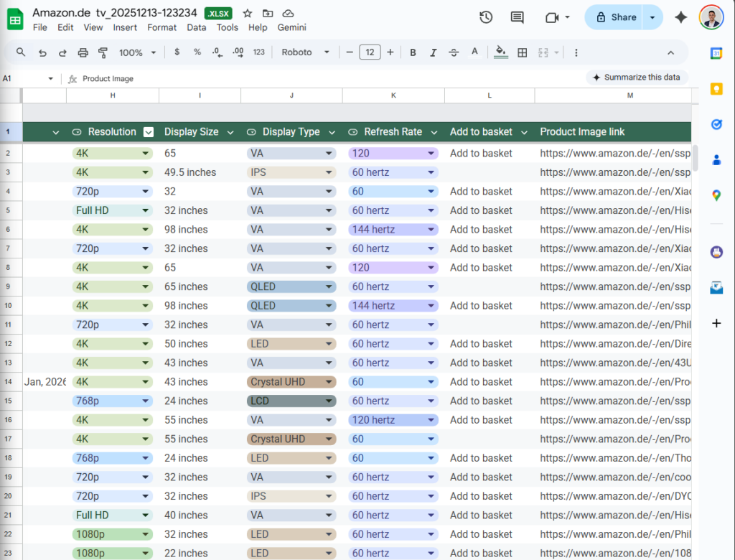Open the Fill color tool
The image size is (735, 560).
pyautogui.click(x=500, y=52)
